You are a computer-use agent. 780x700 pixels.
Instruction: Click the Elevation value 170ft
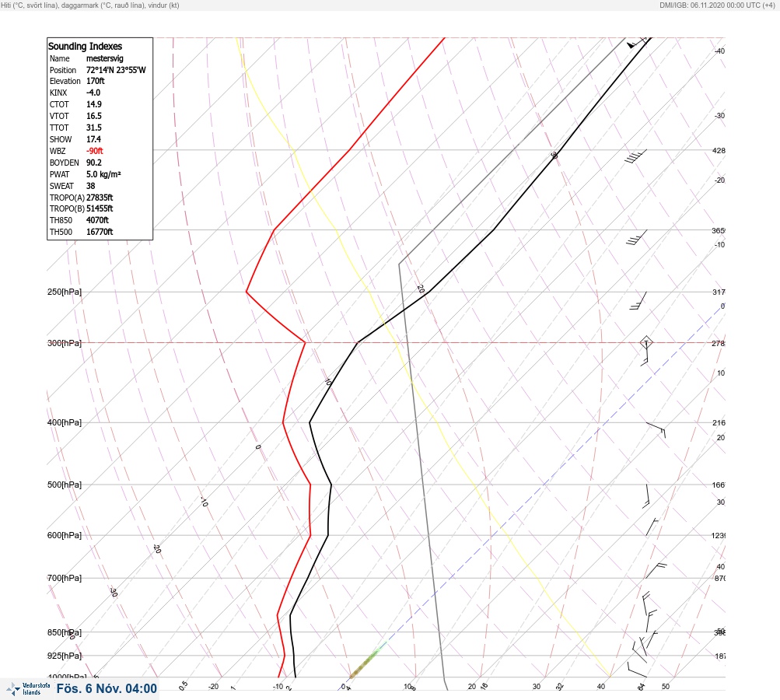pyautogui.click(x=96, y=81)
